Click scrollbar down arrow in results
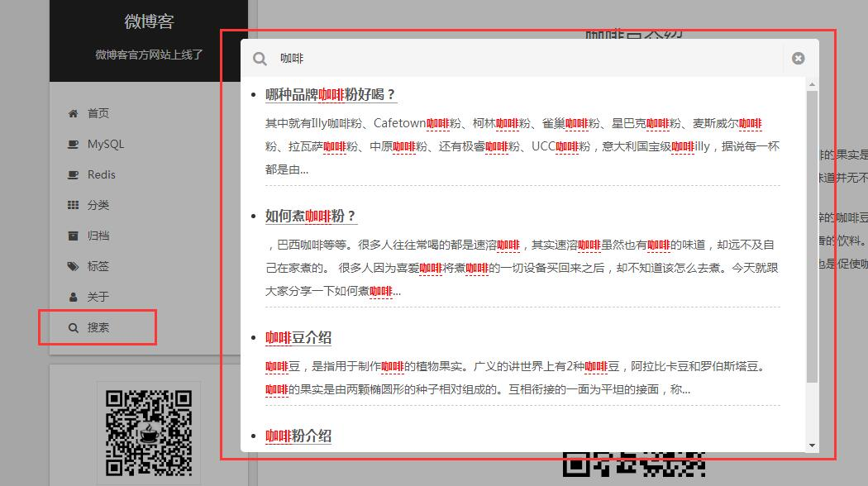Viewport: 868px width, 486px height. click(812, 445)
